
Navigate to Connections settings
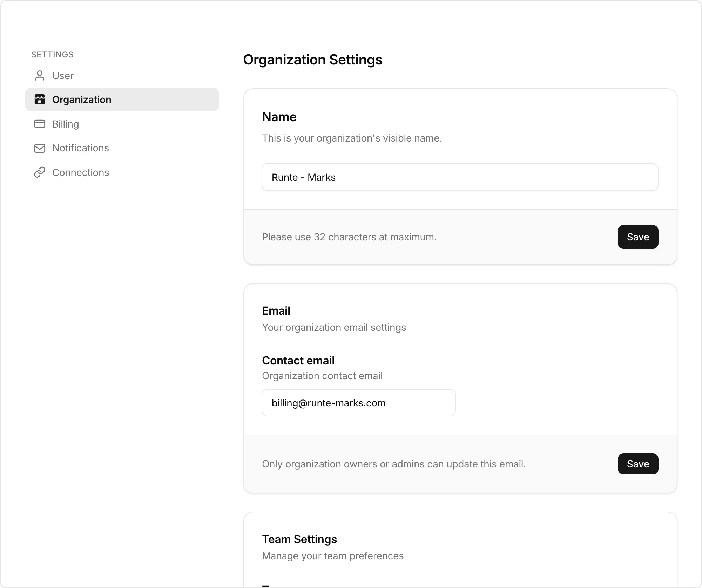click(x=122, y=172)
